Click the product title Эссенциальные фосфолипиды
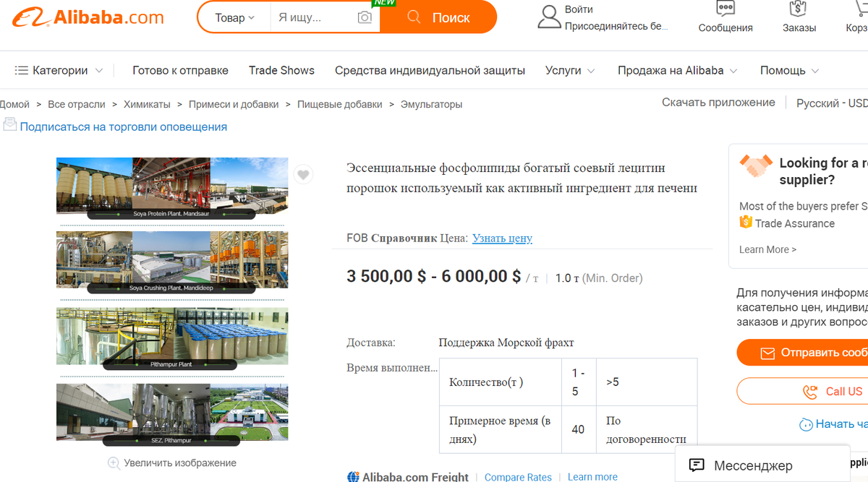The height and width of the screenshot is (482, 868). point(522,178)
